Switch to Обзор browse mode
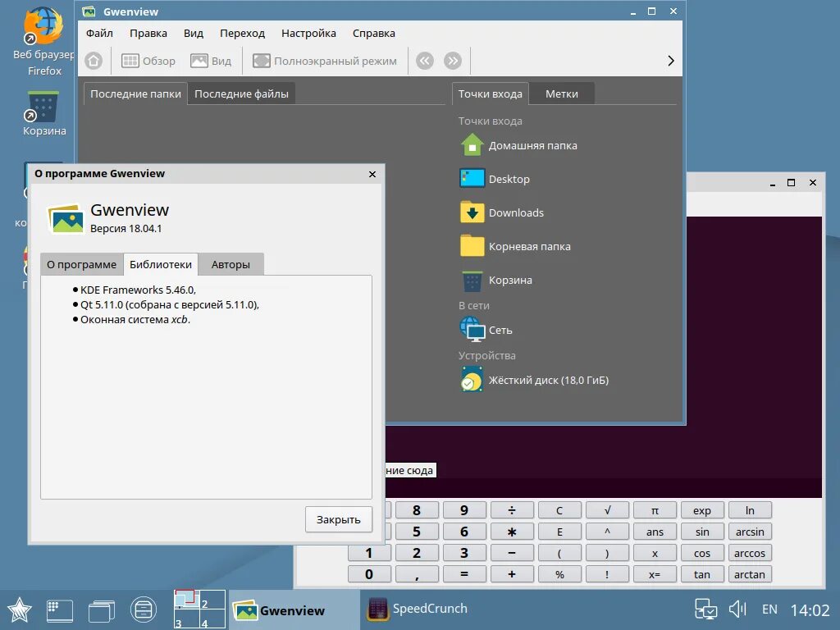 click(148, 61)
